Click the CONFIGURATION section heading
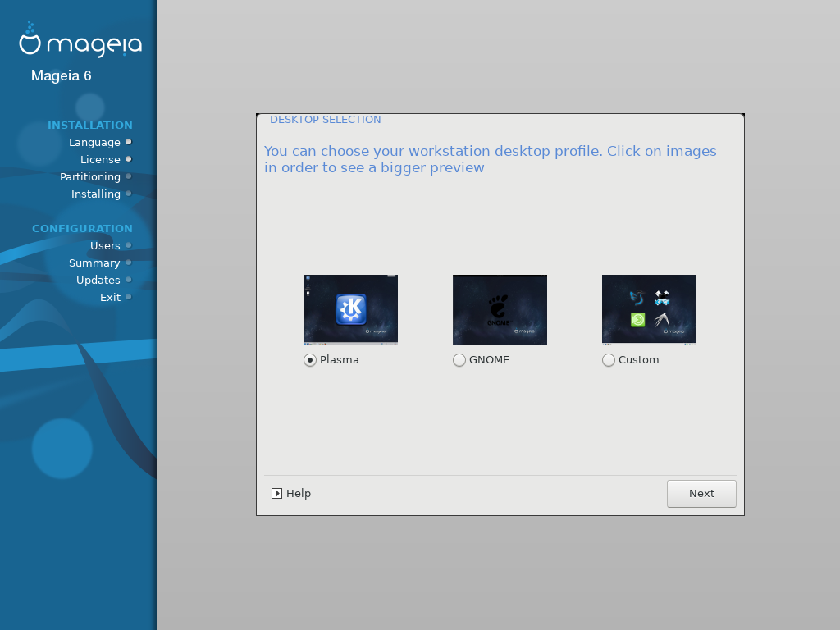The image size is (840, 630). pos(83,229)
